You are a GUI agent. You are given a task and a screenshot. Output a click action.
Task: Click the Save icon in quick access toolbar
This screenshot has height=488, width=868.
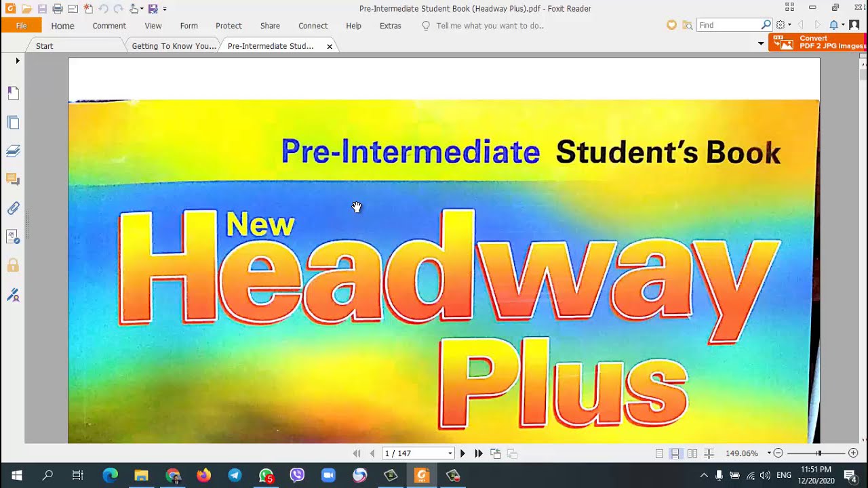click(x=42, y=9)
